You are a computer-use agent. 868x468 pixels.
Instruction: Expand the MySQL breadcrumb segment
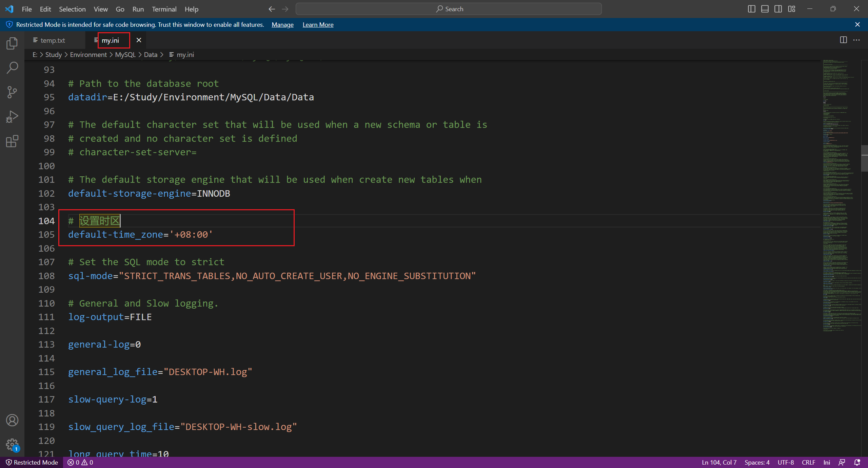(x=125, y=55)
